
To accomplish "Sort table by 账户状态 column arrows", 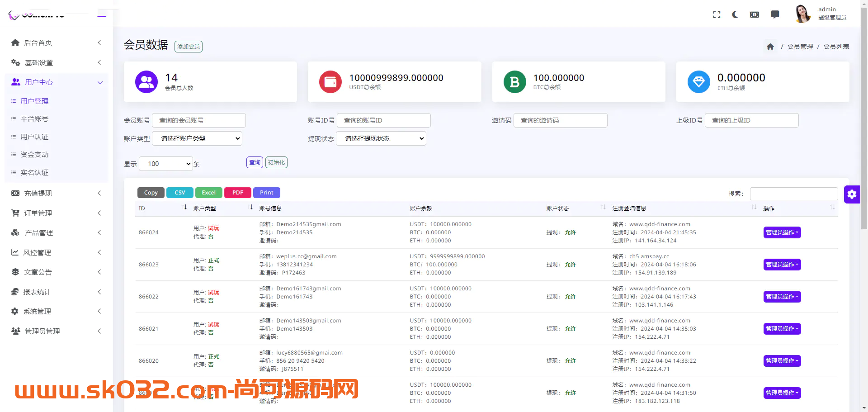I will tap(603, 207).
